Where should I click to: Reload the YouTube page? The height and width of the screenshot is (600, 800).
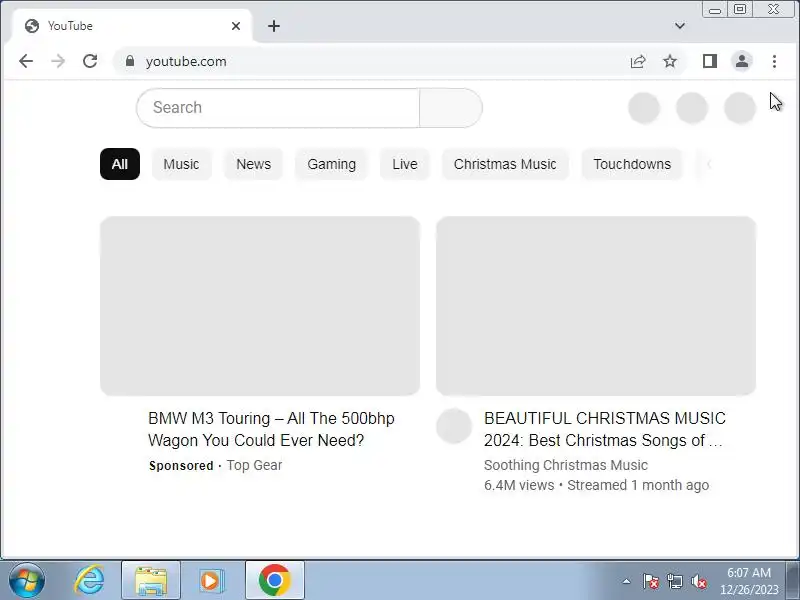pos(90,61)
